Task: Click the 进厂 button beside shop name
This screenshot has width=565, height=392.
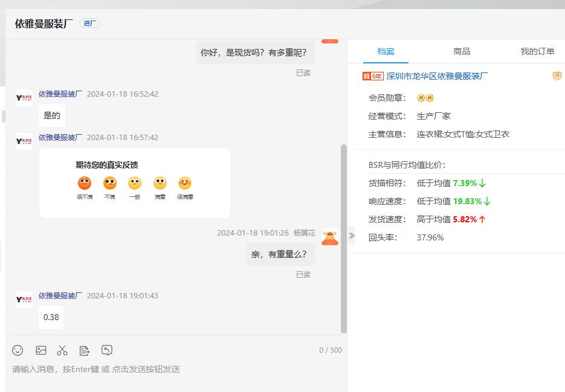Action: tap(89, 24)
